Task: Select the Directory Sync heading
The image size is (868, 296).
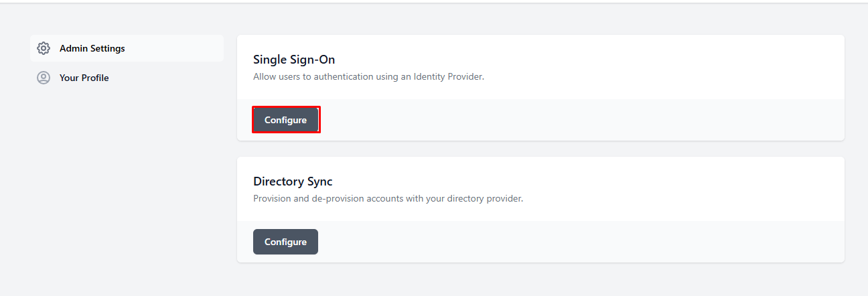Action: click(x=293, y=181)
